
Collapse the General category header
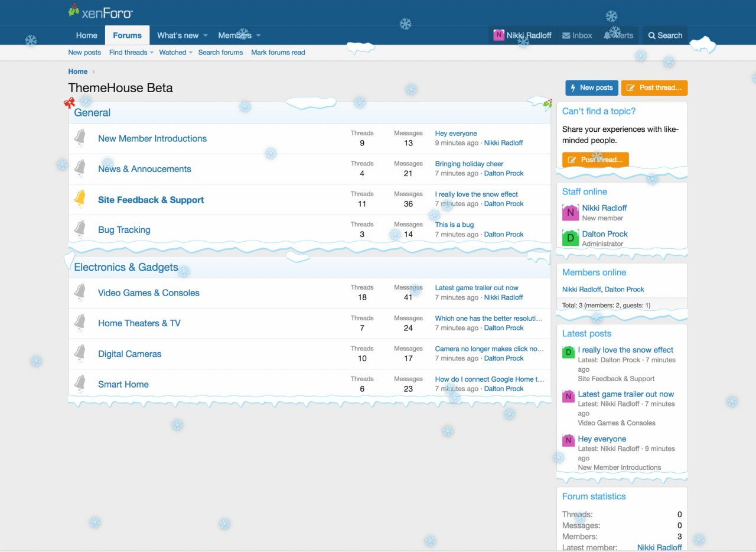click(x=92, y=112)
